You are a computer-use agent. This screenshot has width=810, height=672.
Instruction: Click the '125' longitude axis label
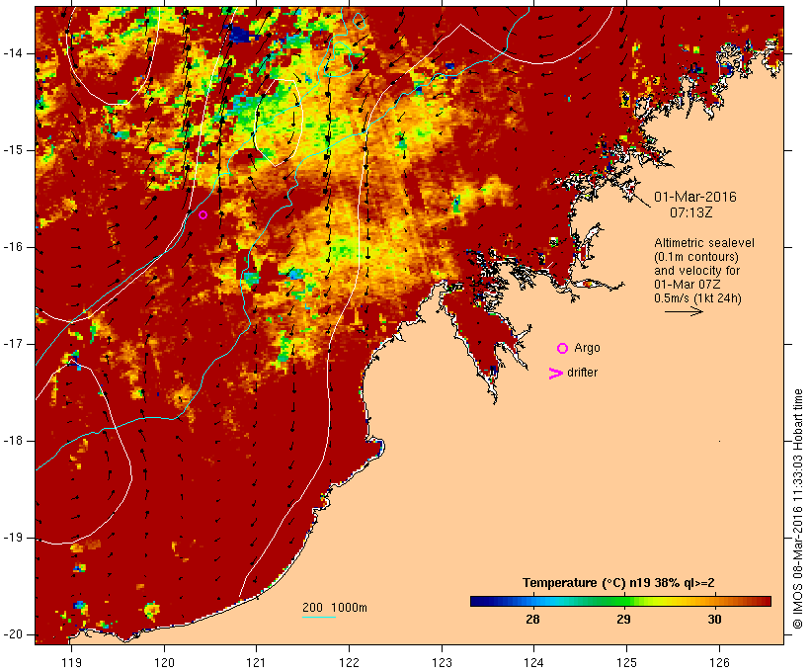click(627, 662)
